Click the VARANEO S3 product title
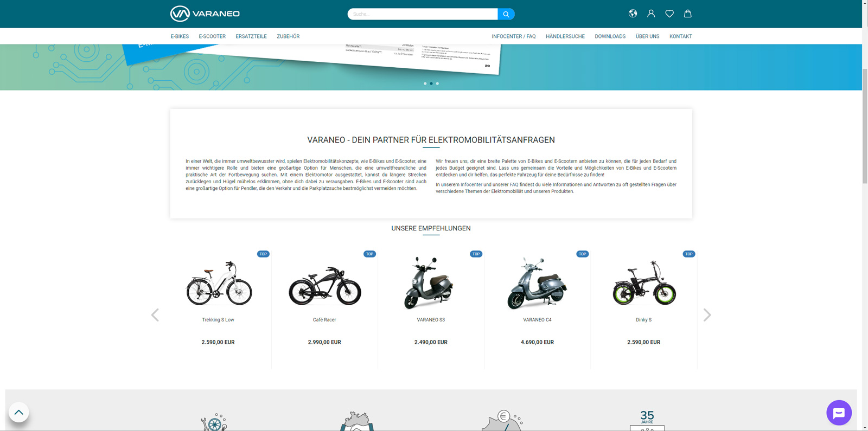 point(431,320)
